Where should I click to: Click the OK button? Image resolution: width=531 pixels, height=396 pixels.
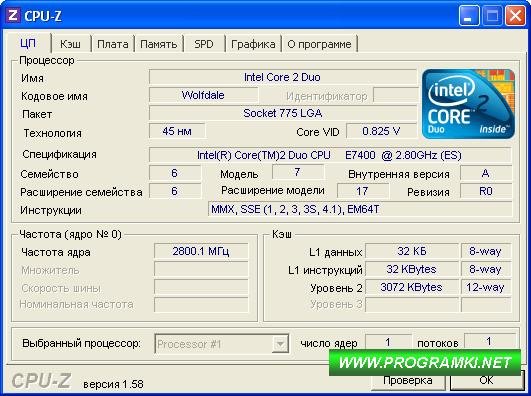(486, 380)
